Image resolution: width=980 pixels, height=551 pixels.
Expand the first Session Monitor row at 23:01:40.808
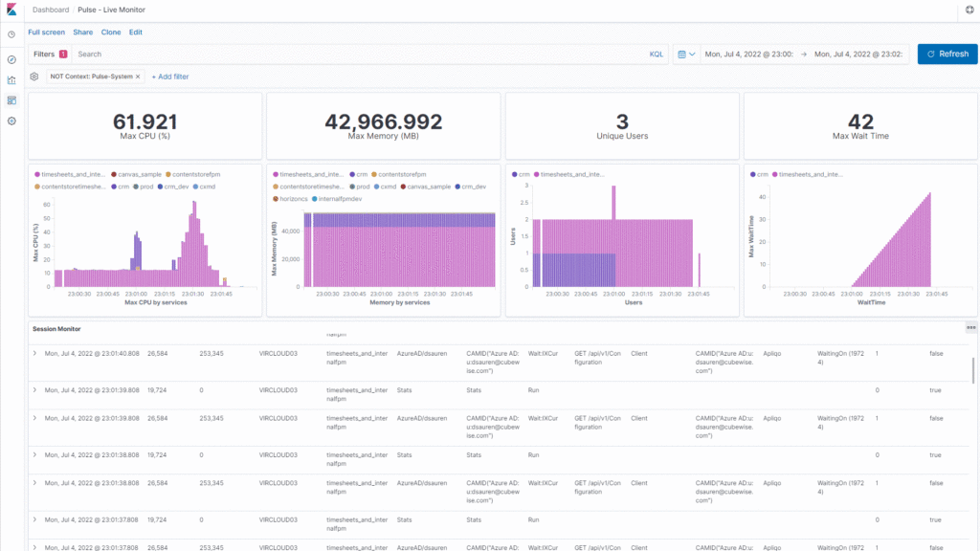(x=34, y=354)
